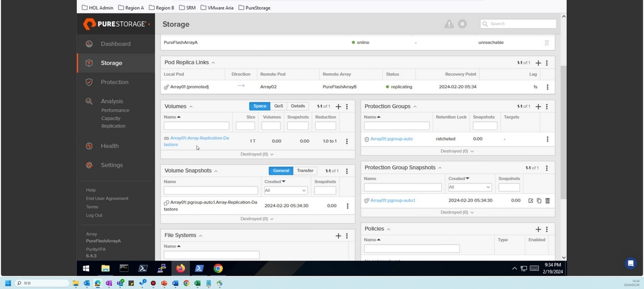This screenshot has width=644, height=289.
Task: Collapse the File Systems panel chevron
Action: coord(201,236)
